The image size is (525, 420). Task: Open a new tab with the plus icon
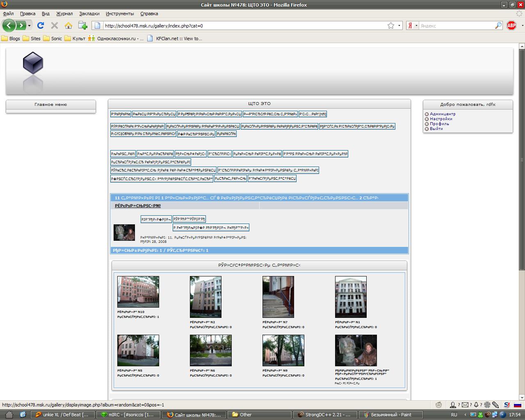83,25
